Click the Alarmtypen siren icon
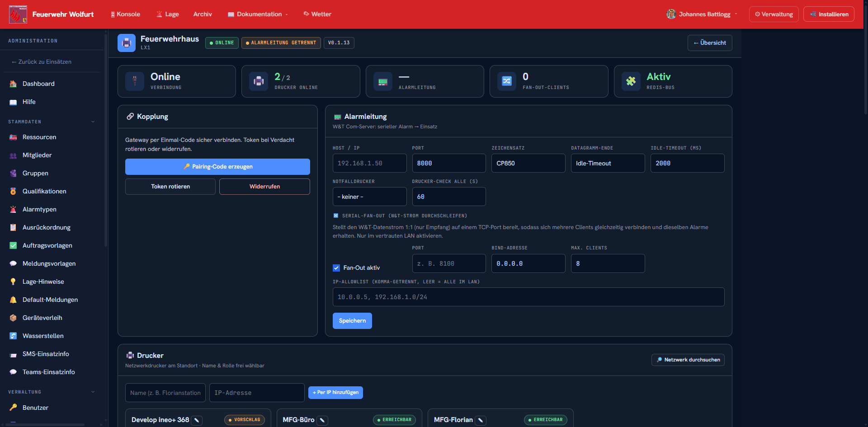This screenshot has height=427, width=868. point(13,209)
